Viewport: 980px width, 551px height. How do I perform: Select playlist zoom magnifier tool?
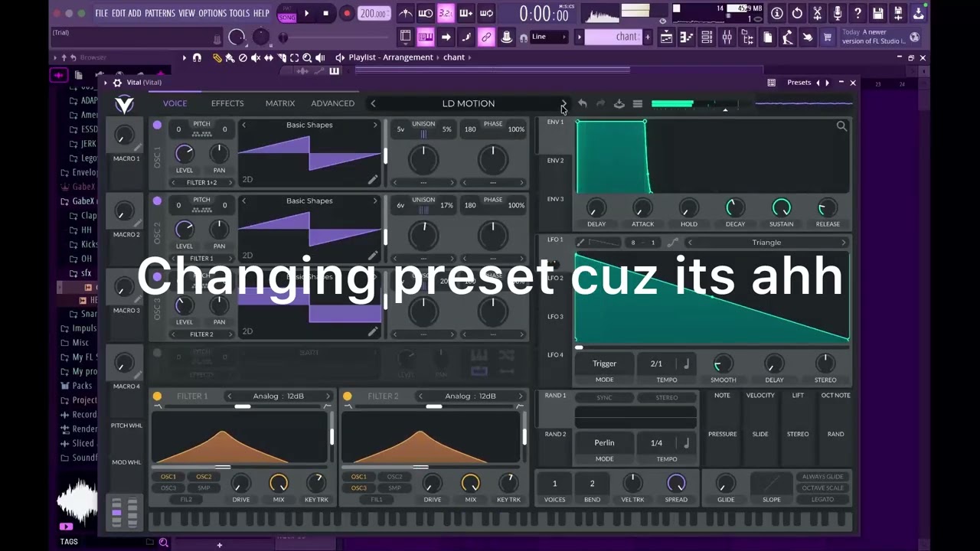tap(307, 57)
